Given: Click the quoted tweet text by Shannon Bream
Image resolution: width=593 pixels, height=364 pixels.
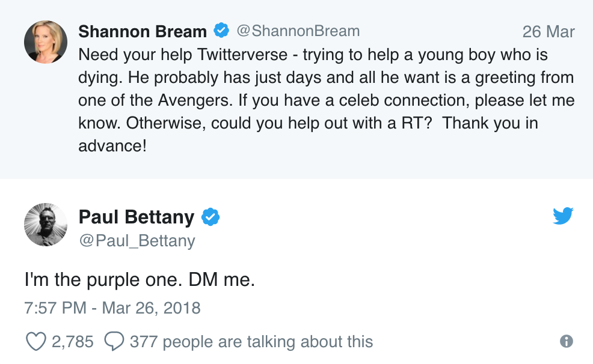Looking at the screenshot, I should 325,100.
